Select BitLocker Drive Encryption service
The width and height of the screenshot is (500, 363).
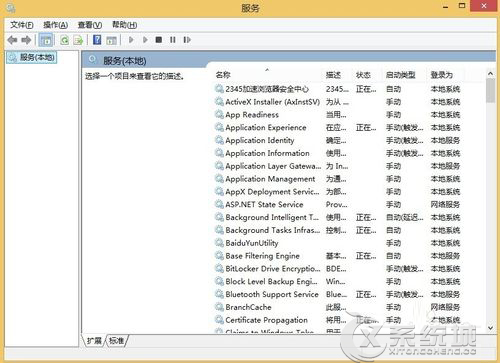pos(337,269)
